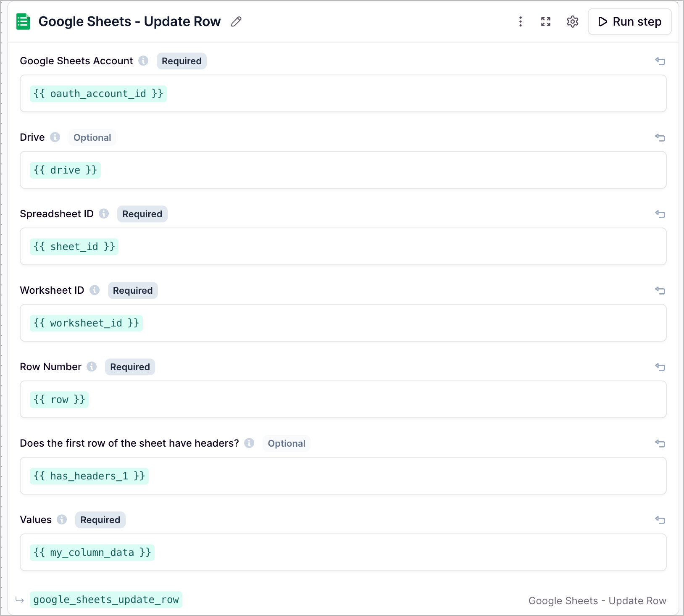The image size is (684, 616).
Task: Click the Values info icon
Action: 62,520
